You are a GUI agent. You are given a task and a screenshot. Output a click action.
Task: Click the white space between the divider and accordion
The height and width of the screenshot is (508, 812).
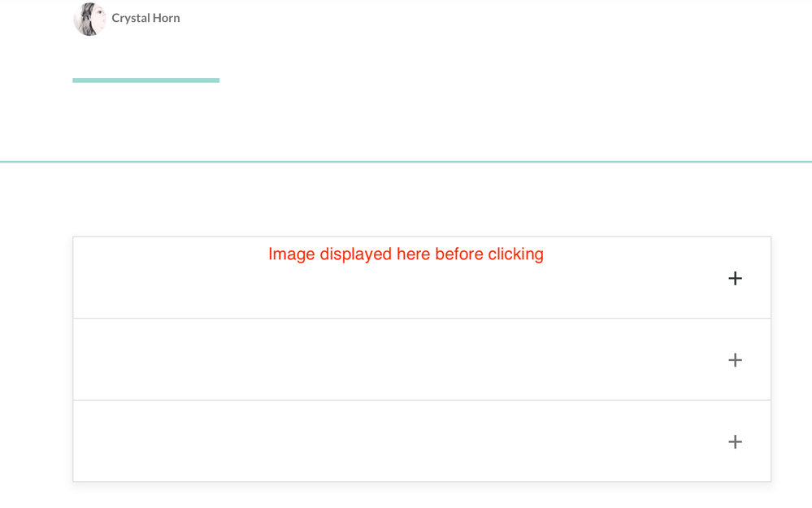pos(406,199)
